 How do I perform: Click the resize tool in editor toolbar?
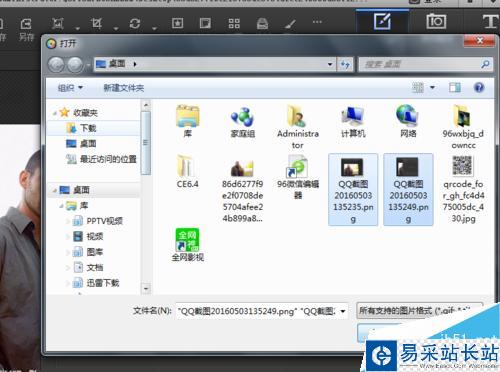point(57,23)
